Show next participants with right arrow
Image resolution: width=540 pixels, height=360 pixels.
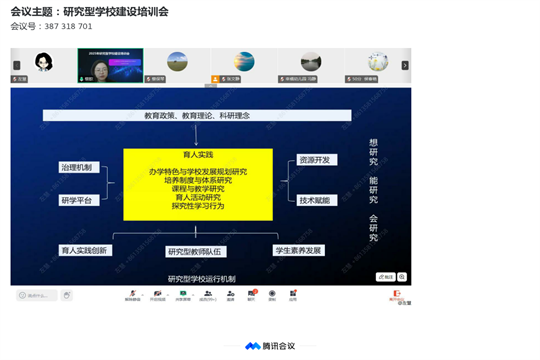[405, 65]
